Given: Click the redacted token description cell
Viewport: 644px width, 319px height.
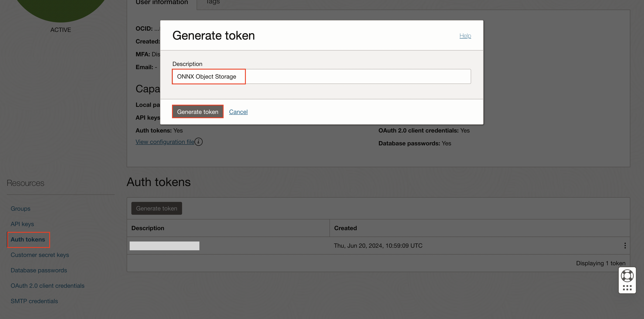Looking at the screenshot, I should (165, 246).
